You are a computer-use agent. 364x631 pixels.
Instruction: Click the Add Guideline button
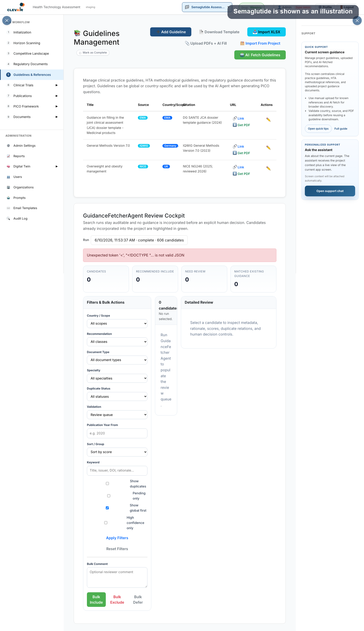(170, 32)
